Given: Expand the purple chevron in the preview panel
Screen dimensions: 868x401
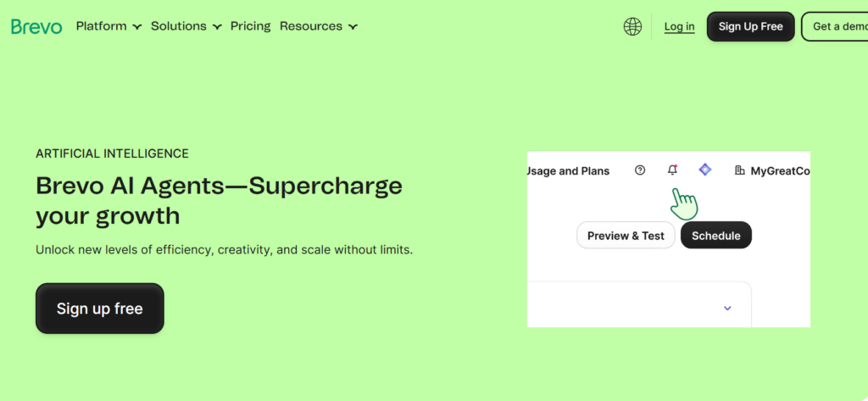Looking at the screenshot, I should coord(727,308).
